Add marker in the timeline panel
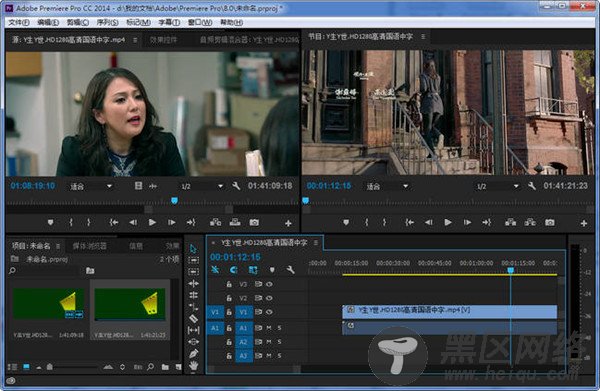Image resolution: width=600 pixels, height=391 pixels. coord(272,270)
